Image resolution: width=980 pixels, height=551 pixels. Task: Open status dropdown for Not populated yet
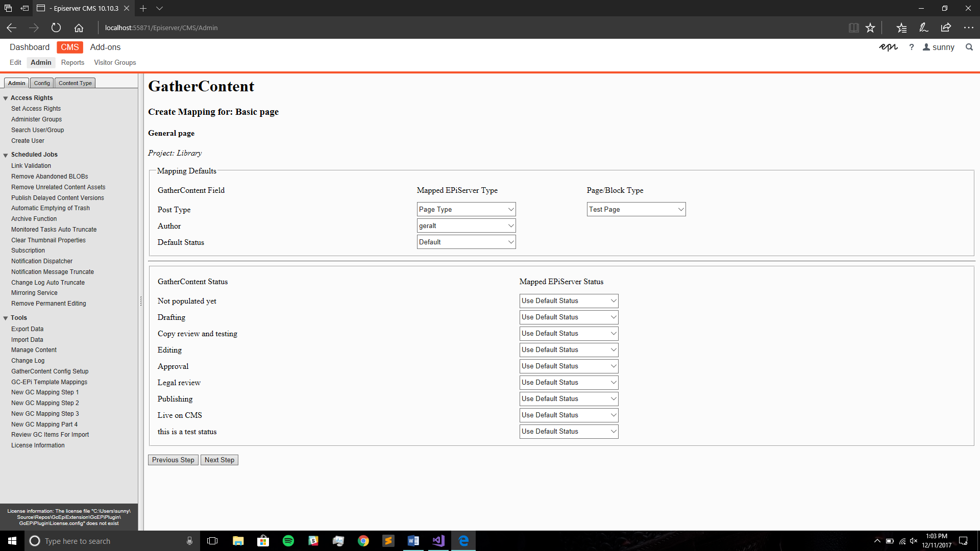[x=569, y=300]
